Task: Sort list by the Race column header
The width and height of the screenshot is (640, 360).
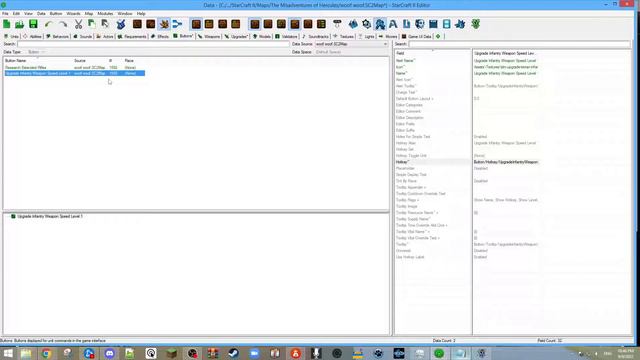Action: pos(129,60)
